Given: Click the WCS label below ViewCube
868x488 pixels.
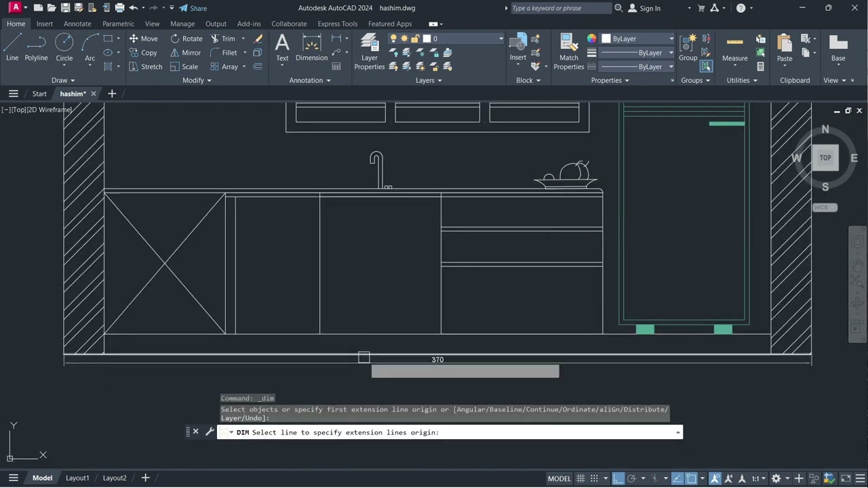Looking at the screenshot, I should tap(824, 207).
